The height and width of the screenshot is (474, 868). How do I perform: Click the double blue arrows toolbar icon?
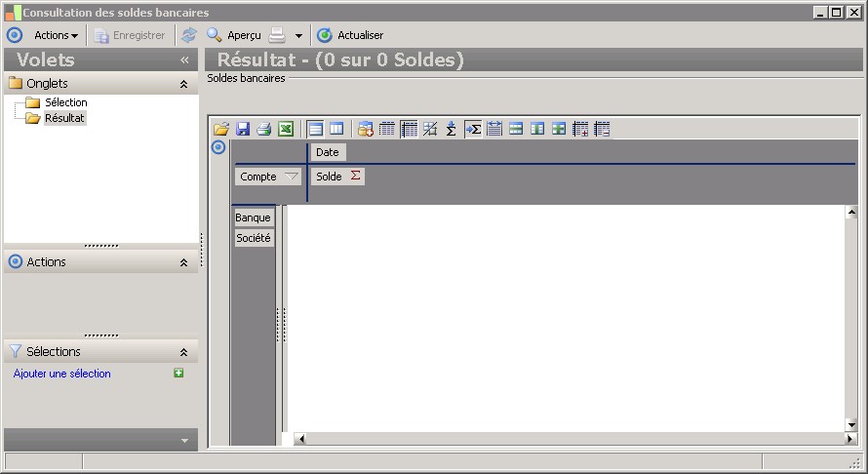(189, 35)
